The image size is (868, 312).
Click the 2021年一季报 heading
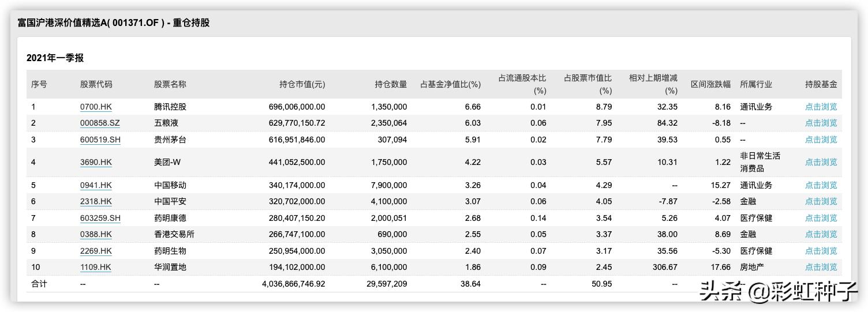click(55, 58)
